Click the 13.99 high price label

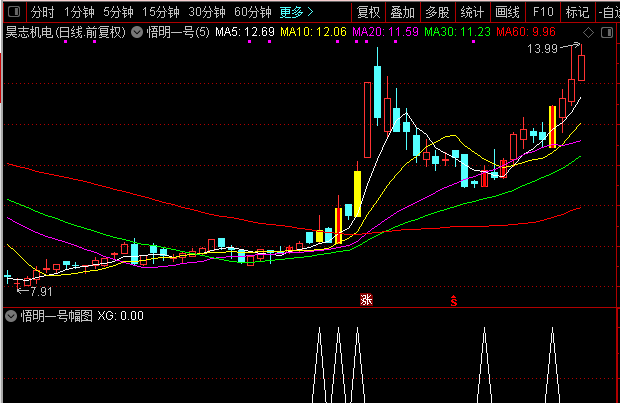coord(542,49)
